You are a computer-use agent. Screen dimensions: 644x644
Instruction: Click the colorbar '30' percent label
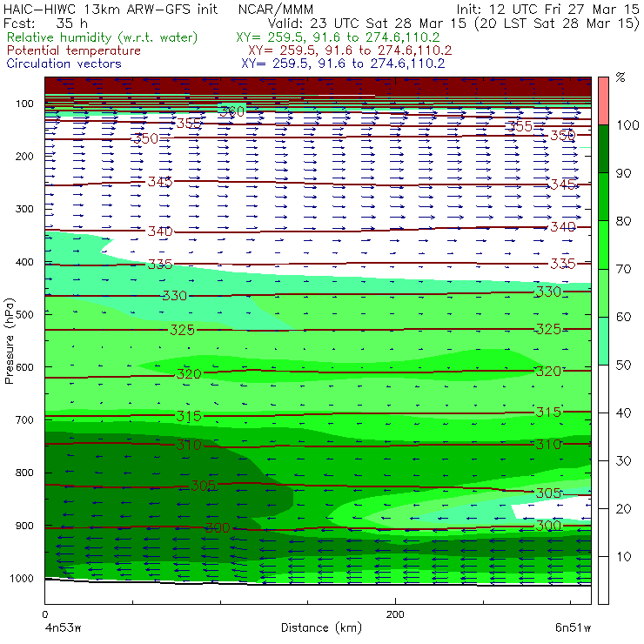coord(623,460)
